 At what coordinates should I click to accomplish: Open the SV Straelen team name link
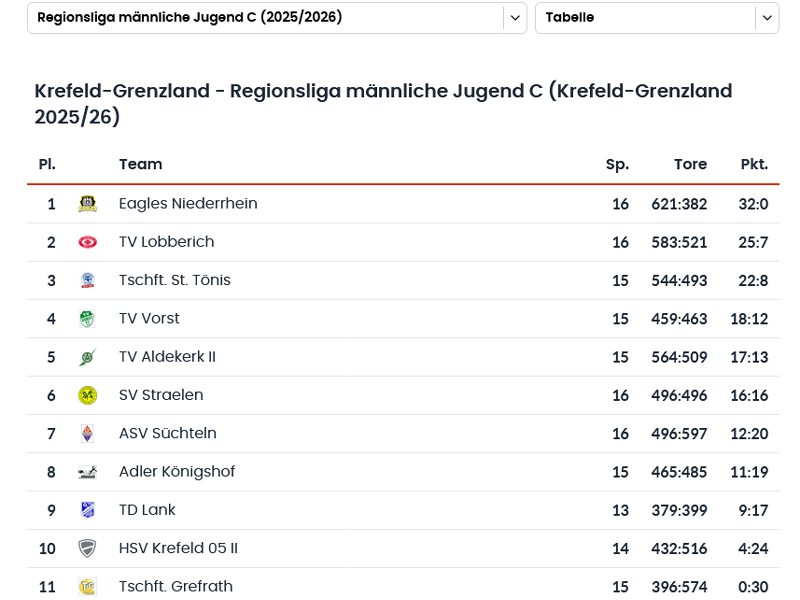pos(161,395)
